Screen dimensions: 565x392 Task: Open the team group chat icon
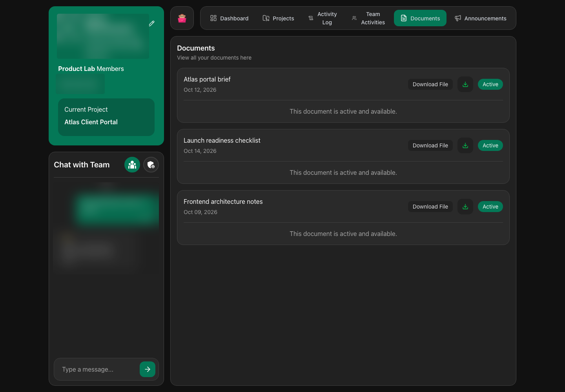tap(132, 165)
